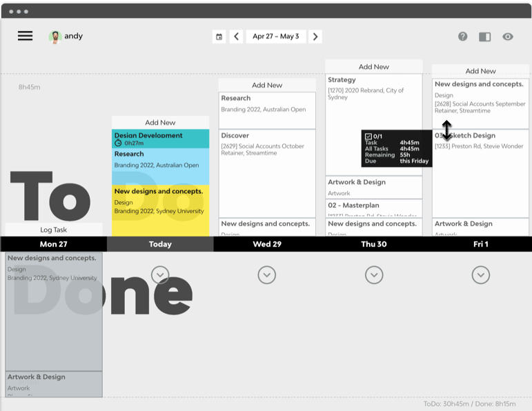532x411 pixels.
Task: Open the hamburger main menu
Action: [x=25, y=36]
